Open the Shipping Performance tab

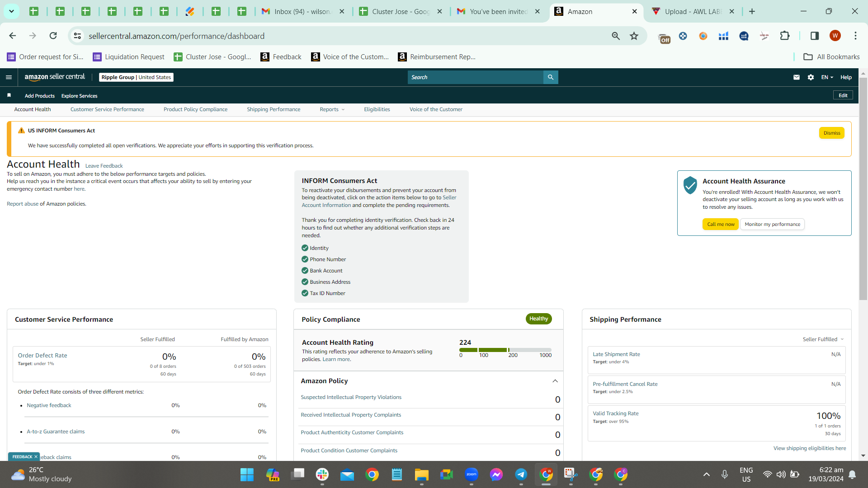click(274, 109)
